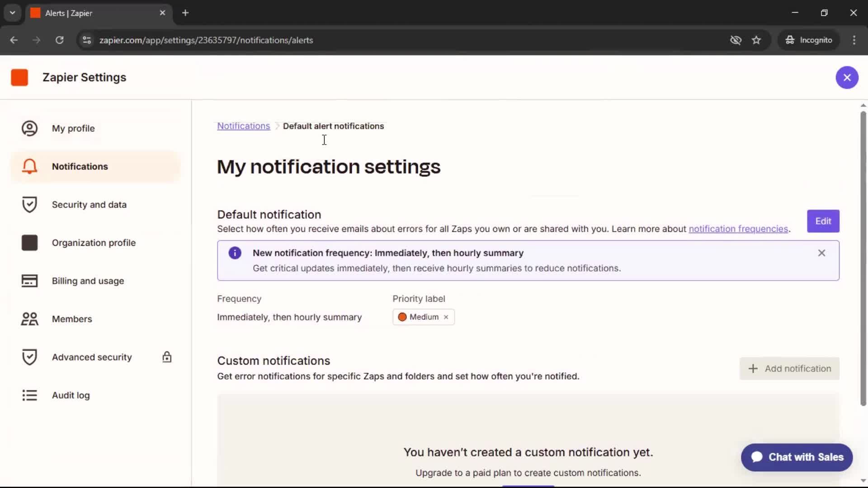
Task: Open Members section
Action: 95,319
